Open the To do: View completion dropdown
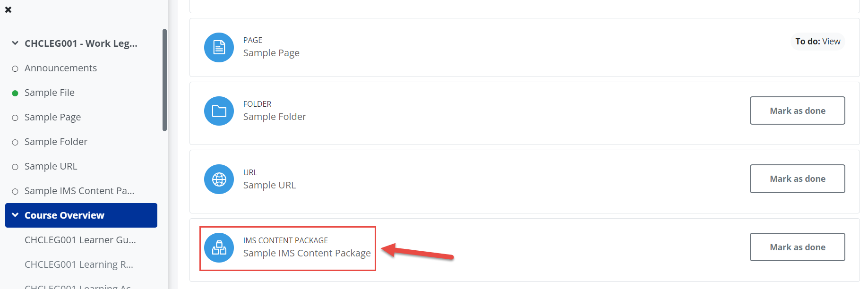Viewport: 868px width, 289px height. 817,41
